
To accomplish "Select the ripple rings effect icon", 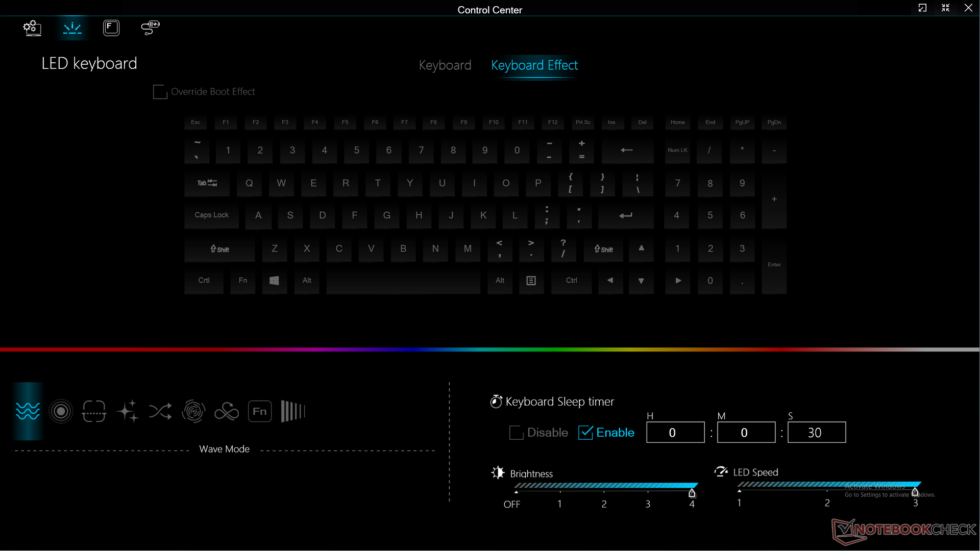I will (193, 411).
